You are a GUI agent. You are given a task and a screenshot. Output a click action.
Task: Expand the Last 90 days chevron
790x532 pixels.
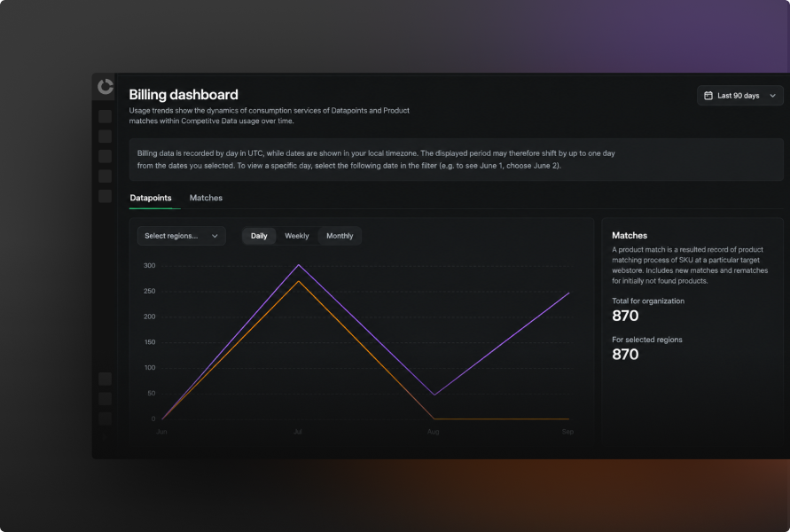pyautogui.click(x=772, y=96)
